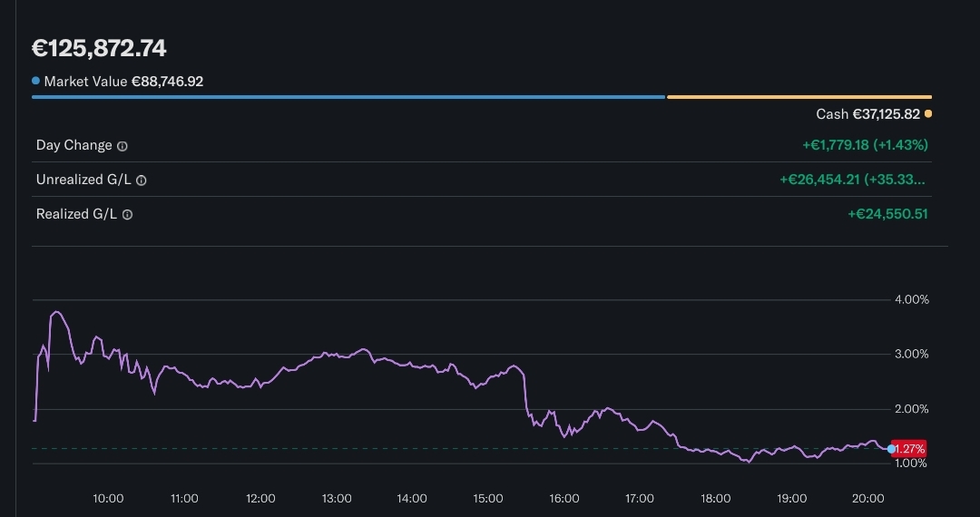This screenshot has height=517, width=980.
Task: Click the 10:00 time axis label
Action: [x=108, y=498]
